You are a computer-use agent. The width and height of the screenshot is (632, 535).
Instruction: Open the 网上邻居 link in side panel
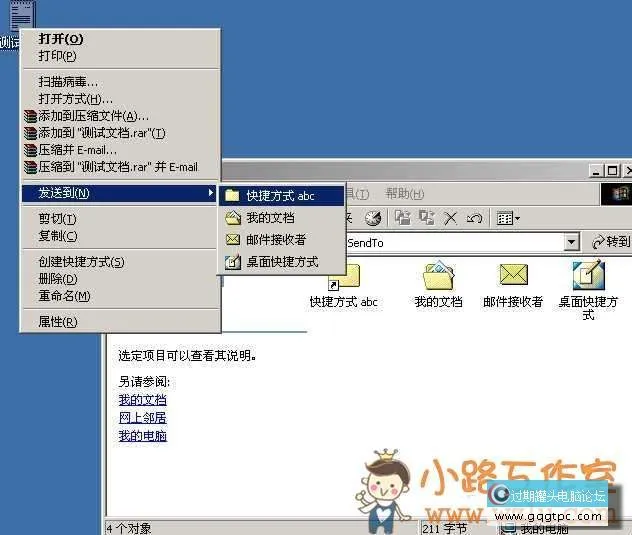tap(142, 418)
